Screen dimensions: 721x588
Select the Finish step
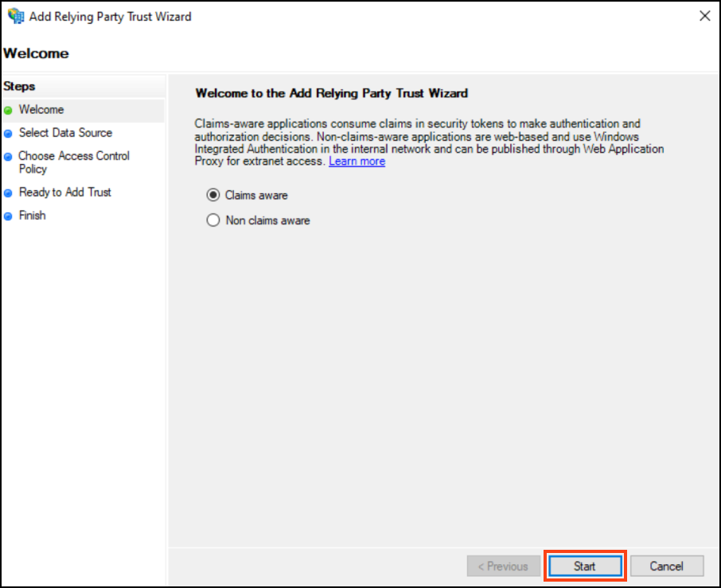pos(32,216)
